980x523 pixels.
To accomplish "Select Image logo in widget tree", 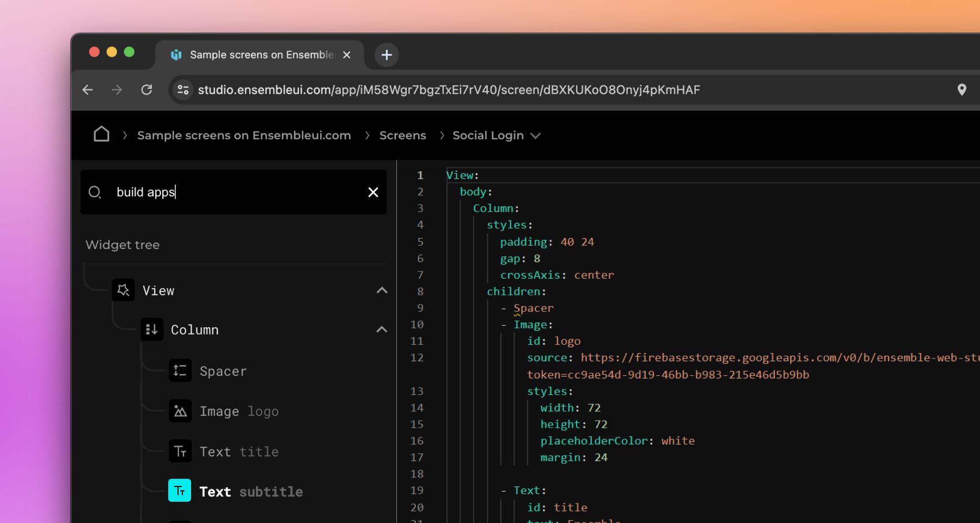I will pos(239,411).
